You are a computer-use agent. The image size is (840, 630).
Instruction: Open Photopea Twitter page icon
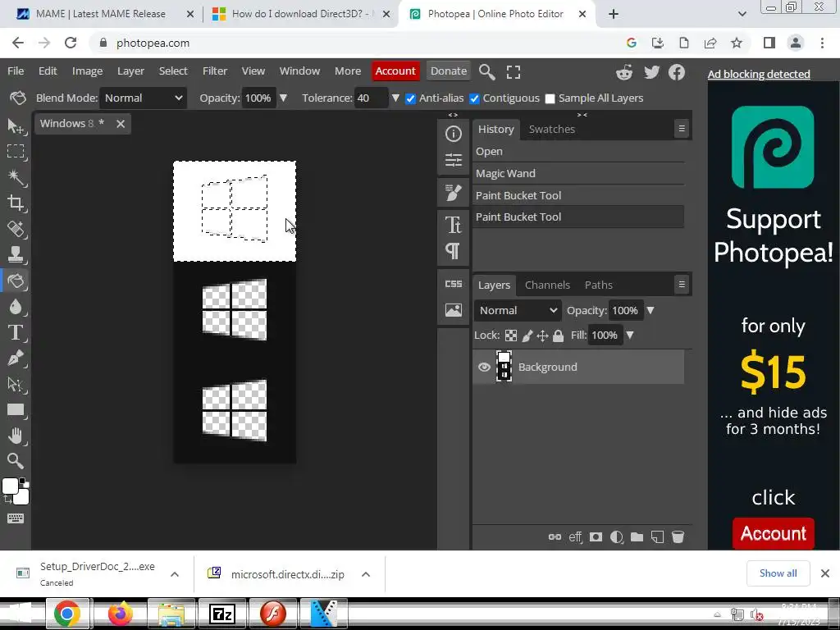(x=651, y=72)
